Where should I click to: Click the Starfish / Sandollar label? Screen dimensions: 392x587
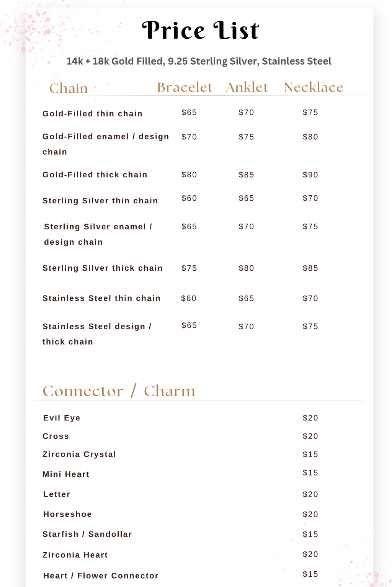coord(87,534)
